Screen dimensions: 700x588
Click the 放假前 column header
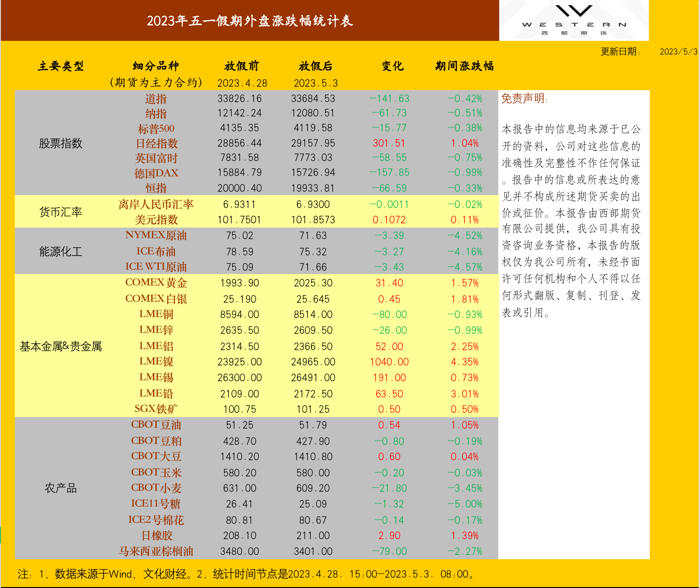point(242,66)
